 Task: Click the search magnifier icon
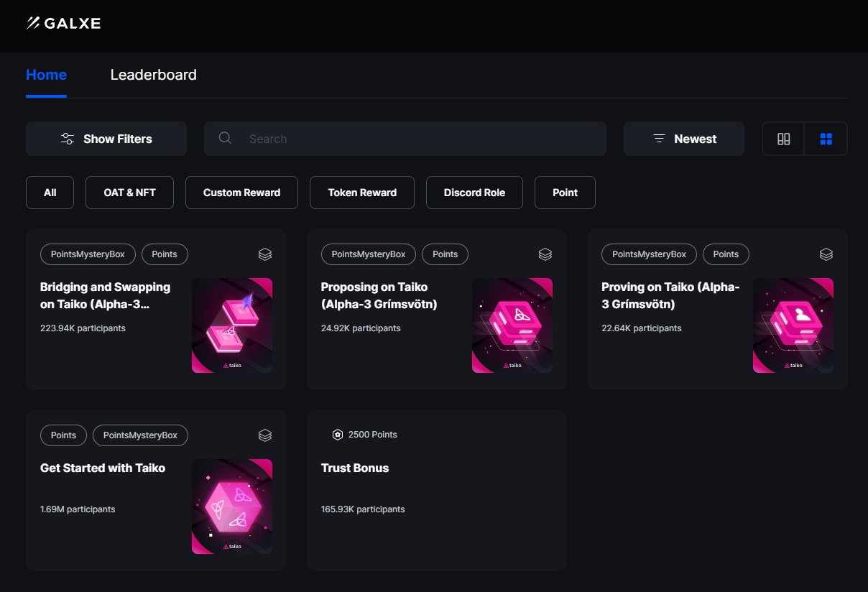point(225,138)
